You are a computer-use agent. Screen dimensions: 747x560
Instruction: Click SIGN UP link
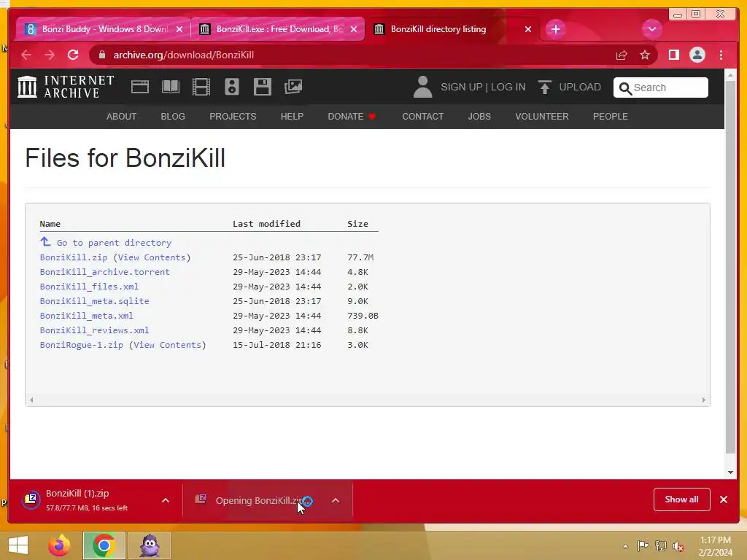(462, 87)
